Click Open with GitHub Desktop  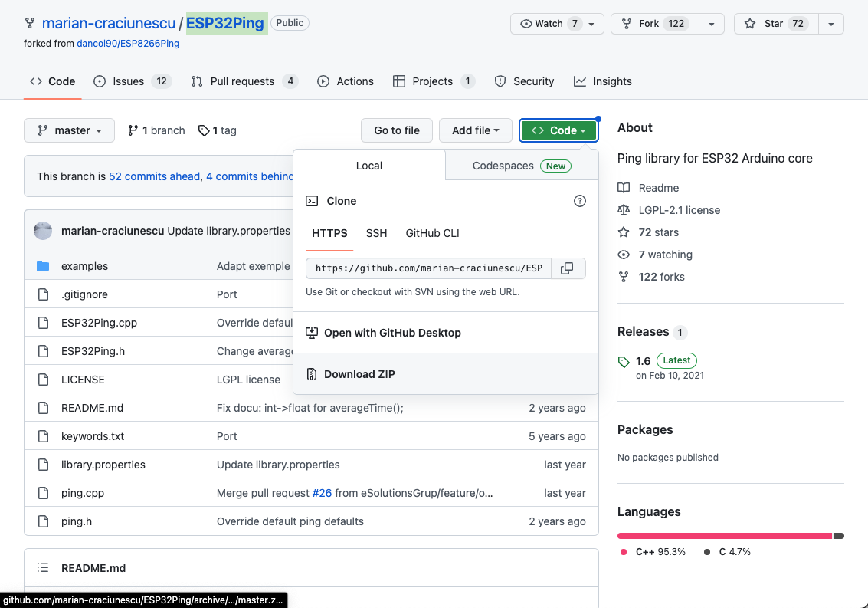[446, 333]
